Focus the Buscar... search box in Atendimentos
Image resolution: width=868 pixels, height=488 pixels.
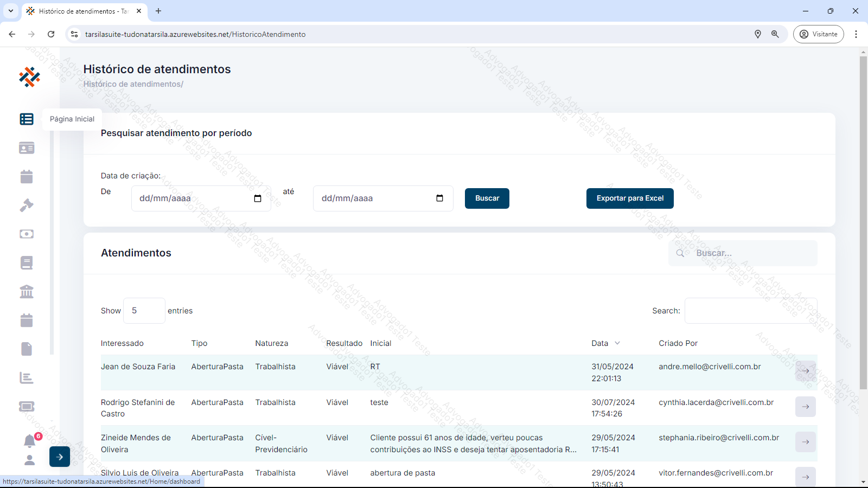751,253
